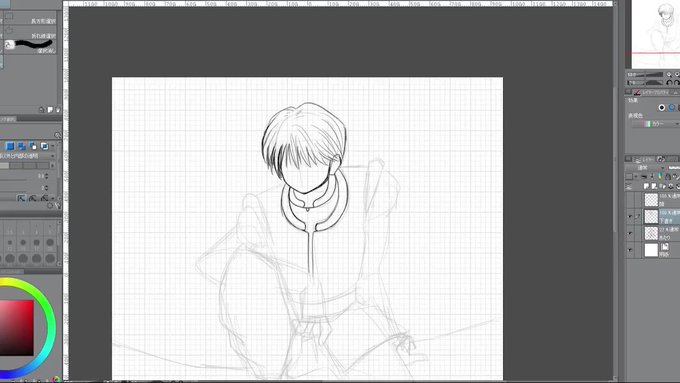Click the add-to-selection mode icon

coord(22,146)
